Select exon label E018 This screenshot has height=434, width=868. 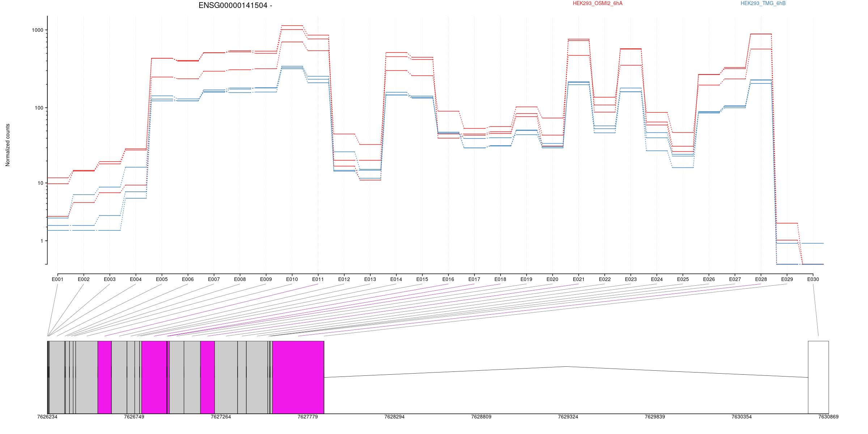pos(500,279)
